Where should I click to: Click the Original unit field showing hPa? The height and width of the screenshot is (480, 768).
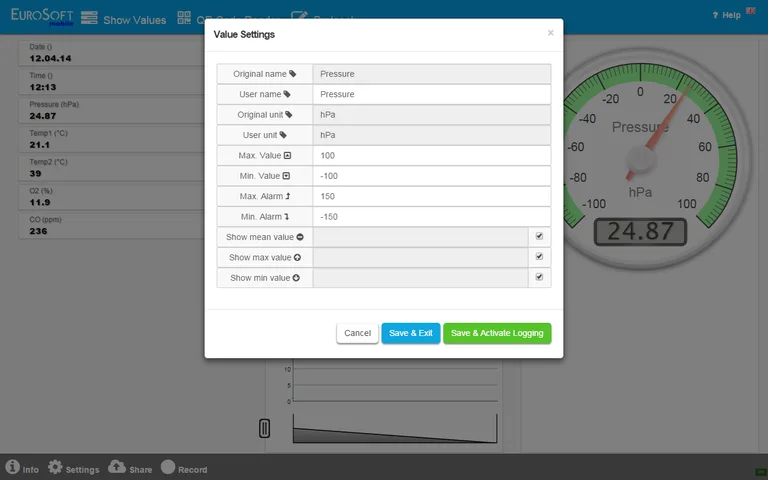432,115
